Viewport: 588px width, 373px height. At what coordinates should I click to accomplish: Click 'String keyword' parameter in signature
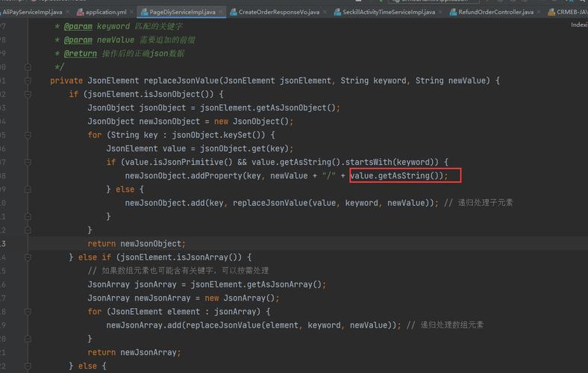(373, 81)
